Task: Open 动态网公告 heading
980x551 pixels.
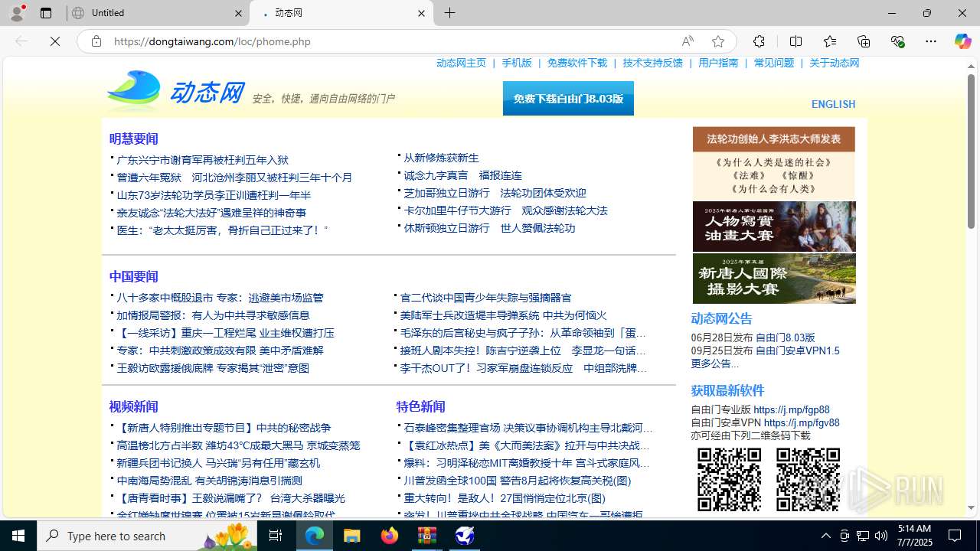Action: (721, 318)
